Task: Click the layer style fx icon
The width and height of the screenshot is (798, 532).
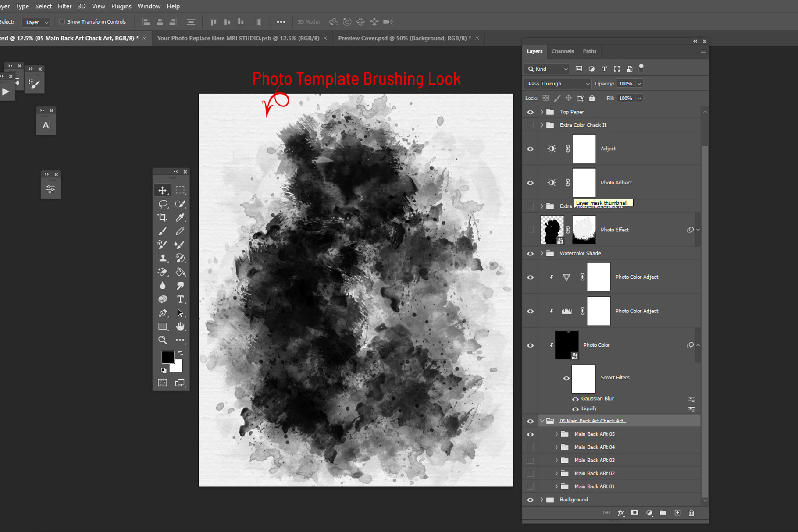Action: [x=621, y=513]
